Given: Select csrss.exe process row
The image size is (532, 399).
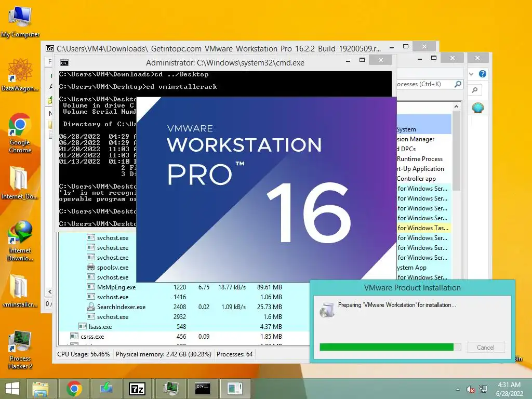Looking at the screenshot, I should pos(184,336).
